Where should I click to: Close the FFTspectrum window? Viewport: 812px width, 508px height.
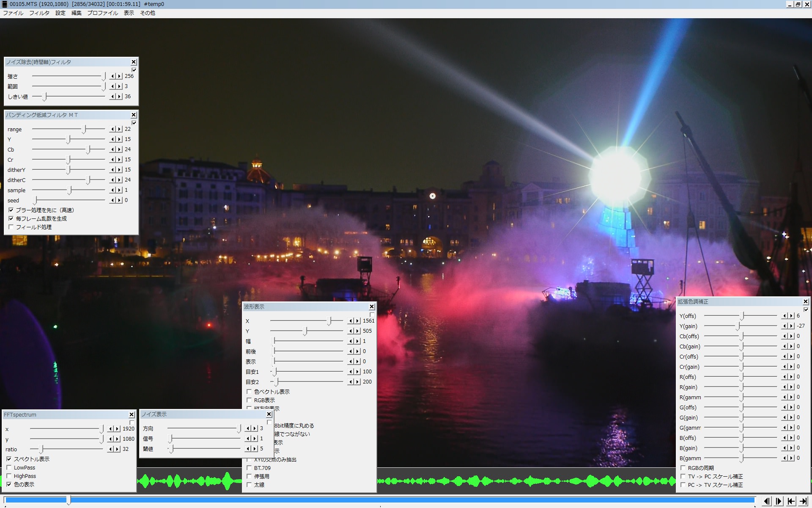point(132,414)
